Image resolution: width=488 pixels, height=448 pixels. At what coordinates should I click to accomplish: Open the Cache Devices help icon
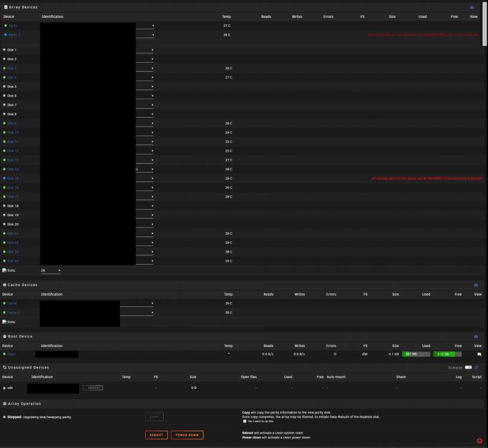click(x=476, y=285)
